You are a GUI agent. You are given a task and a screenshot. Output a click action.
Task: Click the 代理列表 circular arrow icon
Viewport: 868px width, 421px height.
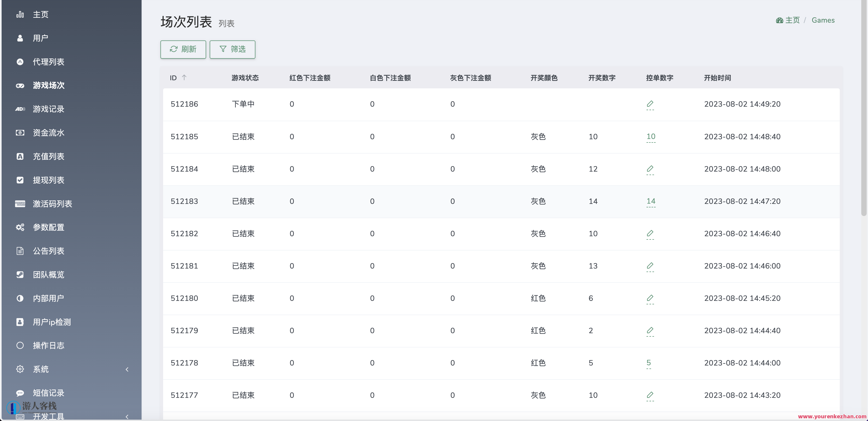(x=20, y=62)
